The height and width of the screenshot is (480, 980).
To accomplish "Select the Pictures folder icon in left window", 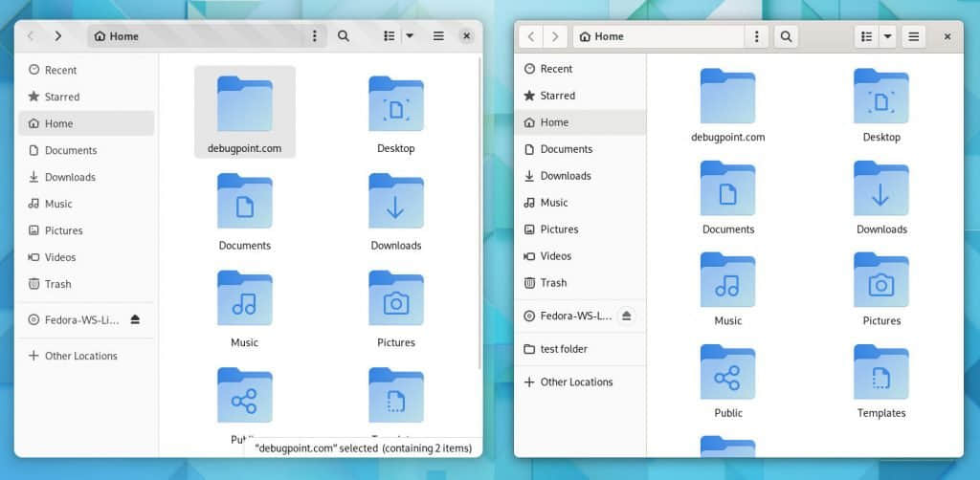I will tap(395, 297).
